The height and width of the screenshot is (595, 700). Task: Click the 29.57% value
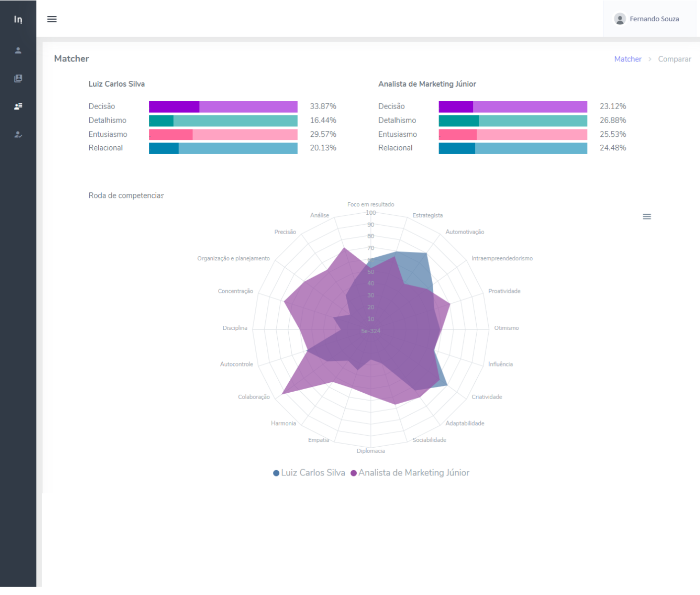(x=323, y=134)
